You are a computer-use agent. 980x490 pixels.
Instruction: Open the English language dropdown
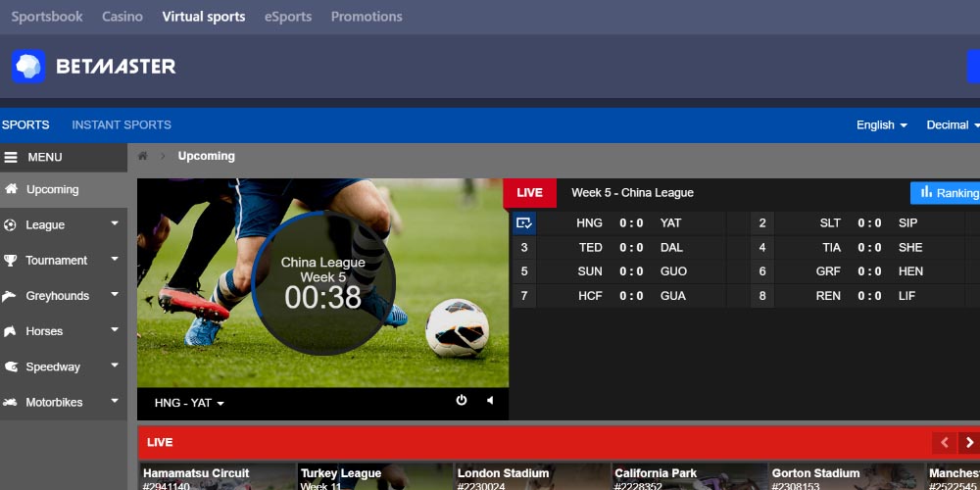(881, 125)
